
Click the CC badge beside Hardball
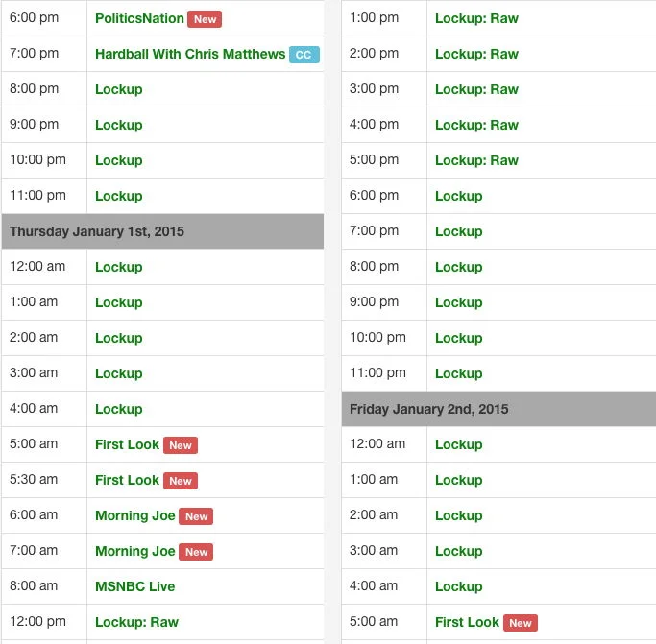click(x=304, y=55)
